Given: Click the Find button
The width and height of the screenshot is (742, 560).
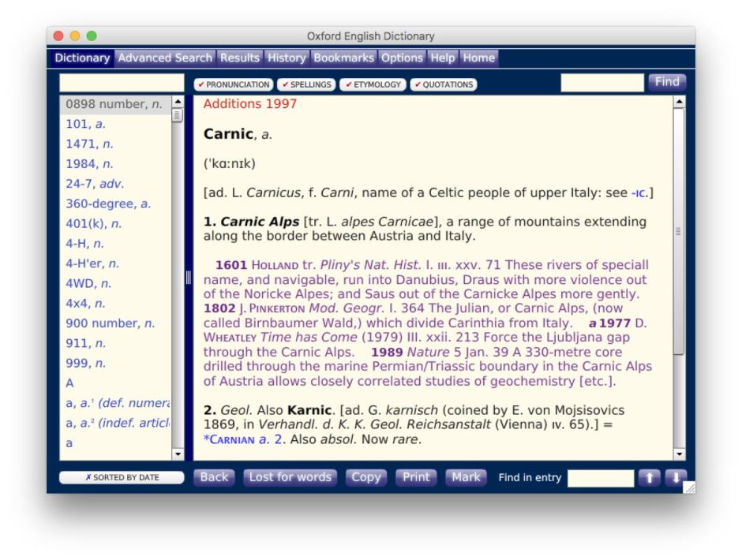Looking at the screenshot, I should click(x=666, y=82).
